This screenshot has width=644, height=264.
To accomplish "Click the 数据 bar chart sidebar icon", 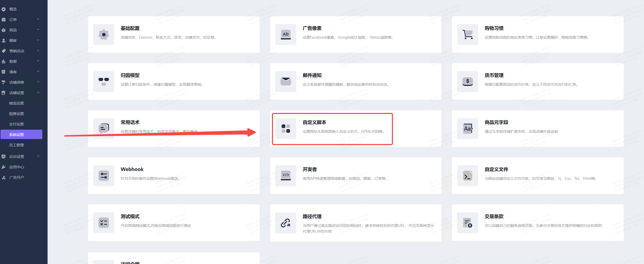I will pyautogui.click(x=4, y=61).
